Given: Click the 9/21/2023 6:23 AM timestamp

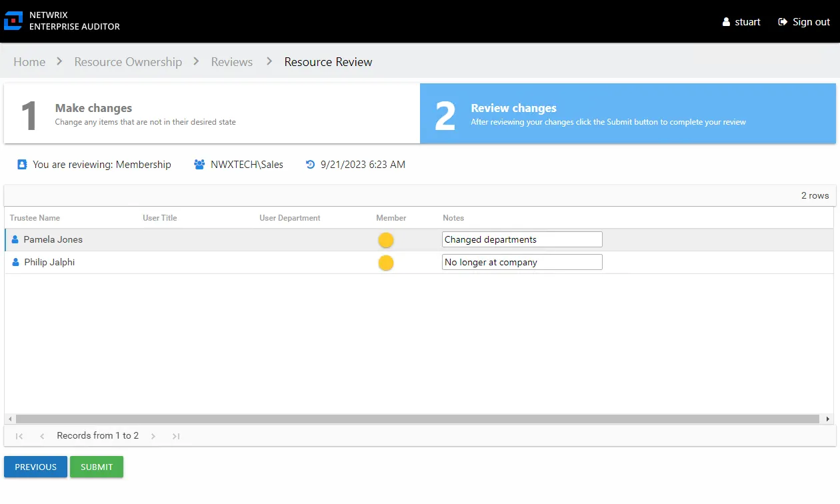Looking at the screenshot, I should [363, 164].
